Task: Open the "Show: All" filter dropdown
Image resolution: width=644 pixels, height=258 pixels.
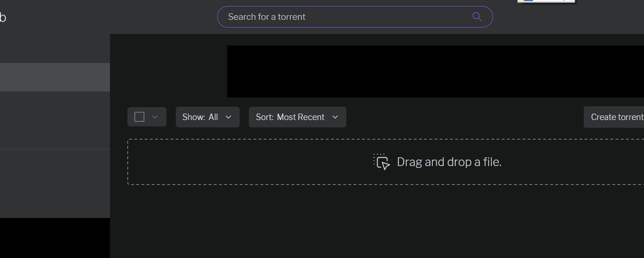Action: coord(207,117)
